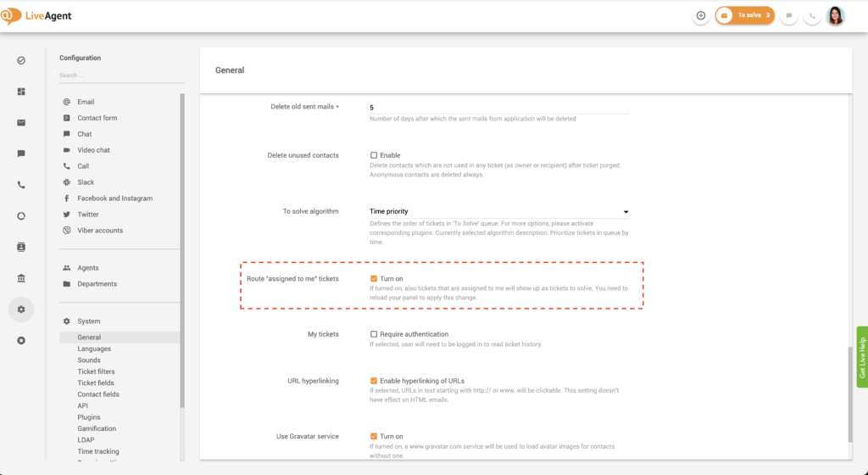The image size is (868, 475).
Task: Open the tickets envelope icon in left sidebar
Action: click(21, 122)
